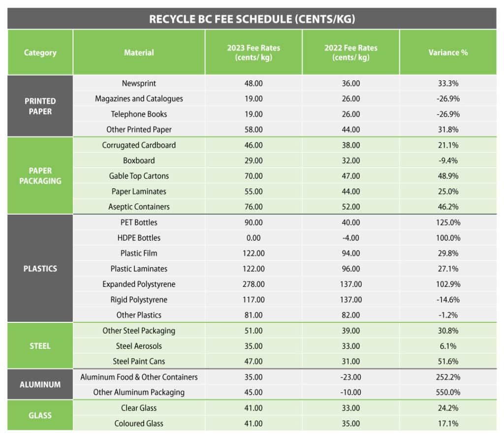This screenshot has height=438, width=504.
Task: Select the STEEL category cell
Action: click(40, 346)
